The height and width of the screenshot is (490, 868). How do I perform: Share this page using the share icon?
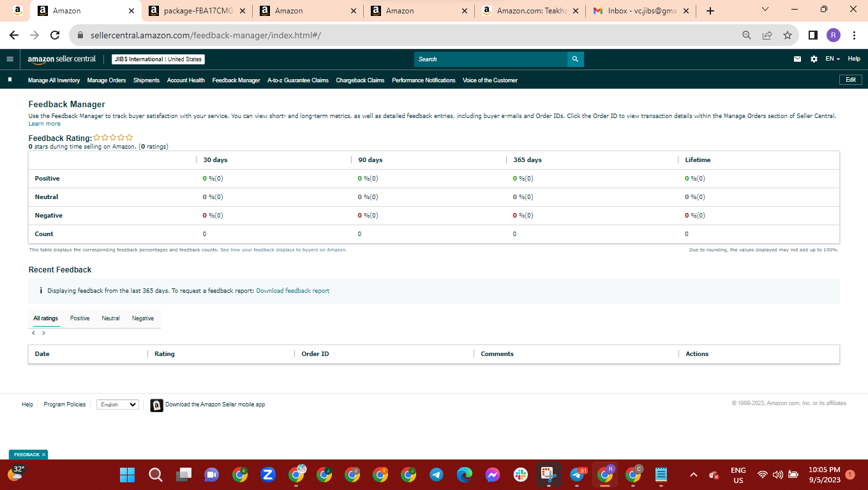pos(767,35)
